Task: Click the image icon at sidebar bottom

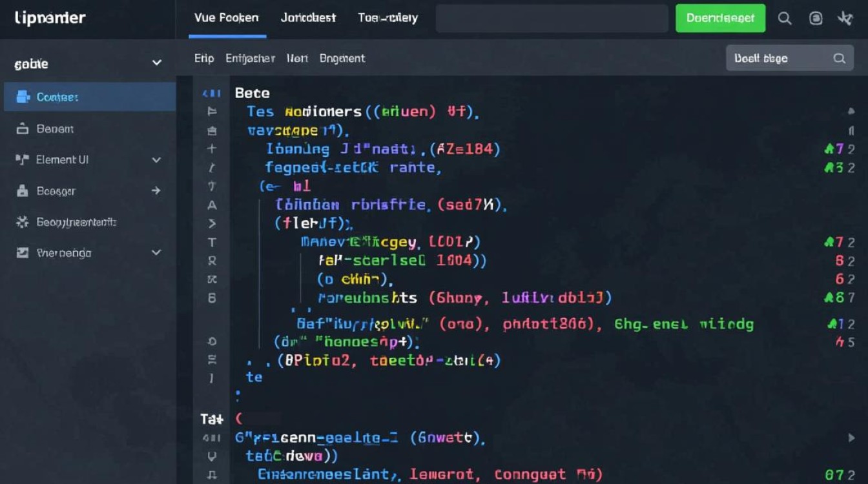Action: pos(23,253)
